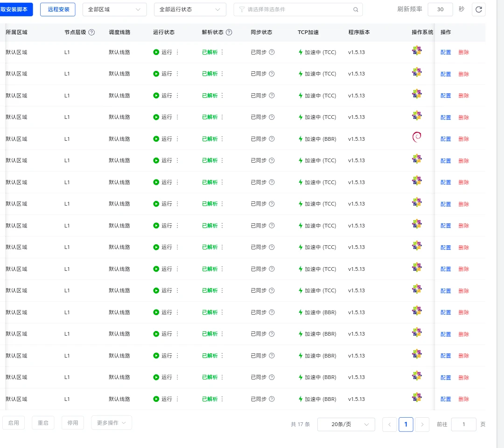Click search magnifier icon in filter box
This screenshot has width=504, height=448.
tap(356, 9)
